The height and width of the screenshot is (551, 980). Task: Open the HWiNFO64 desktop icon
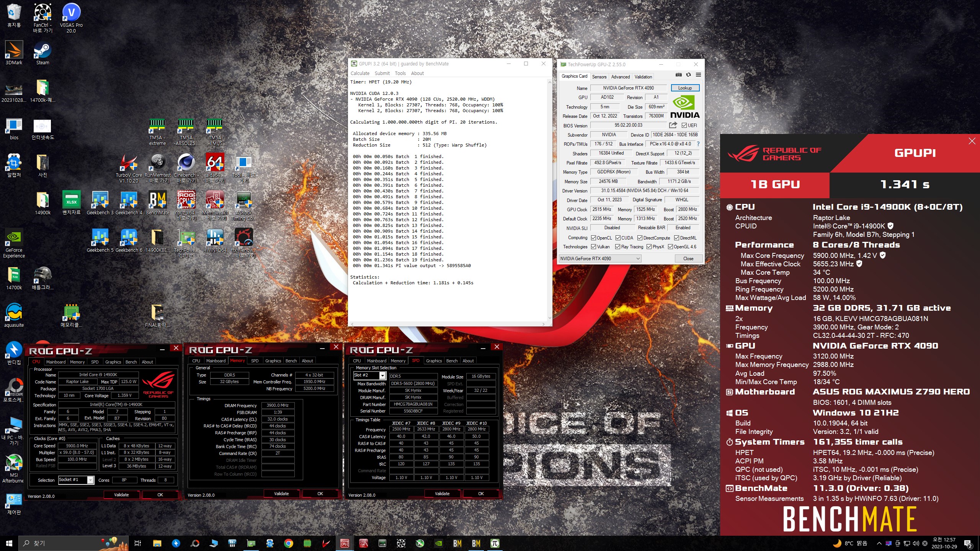(215, 240)
